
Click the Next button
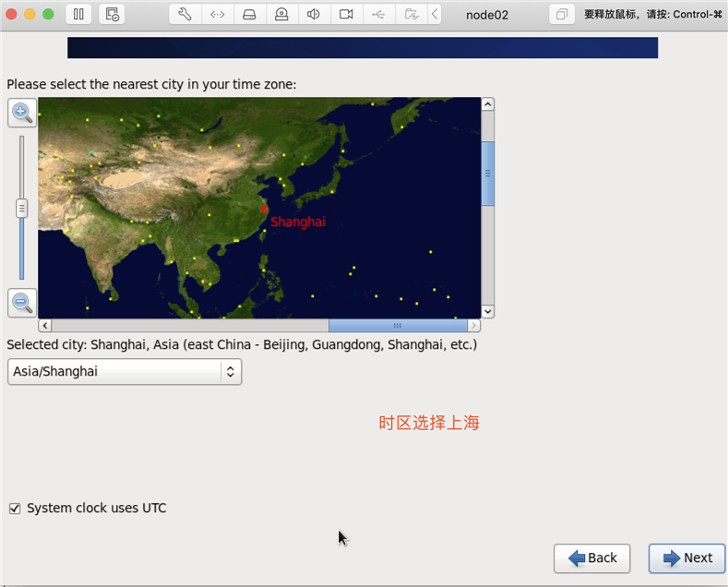click(x=686, y=558)
